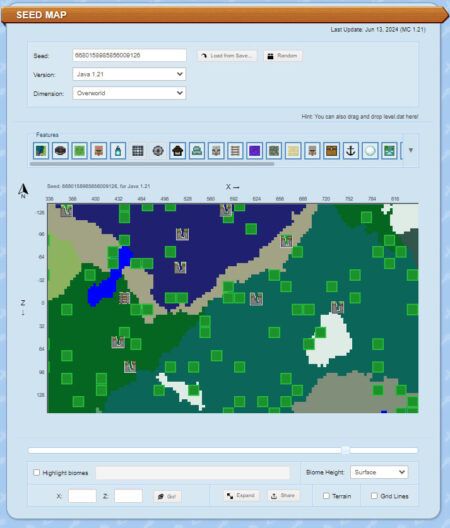Toggle the Ocean Ruin teal face icon

(389, 151)
